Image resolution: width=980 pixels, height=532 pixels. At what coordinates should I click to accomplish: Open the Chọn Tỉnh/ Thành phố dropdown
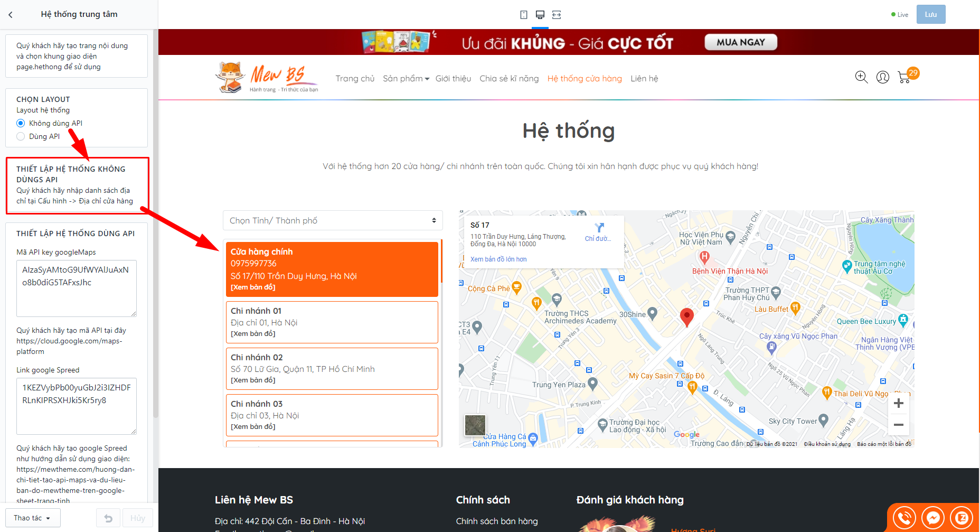coord(333,220)
